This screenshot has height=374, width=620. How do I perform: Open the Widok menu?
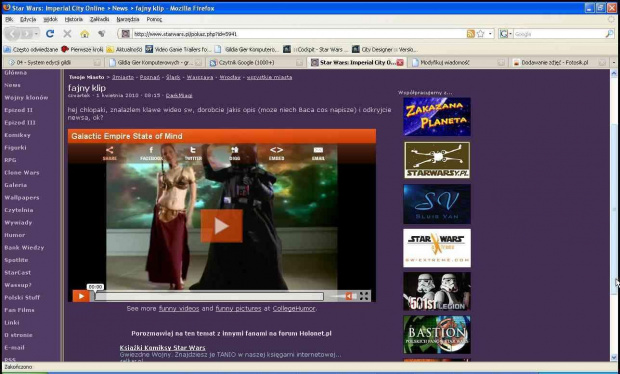click(x=50, y=19)
